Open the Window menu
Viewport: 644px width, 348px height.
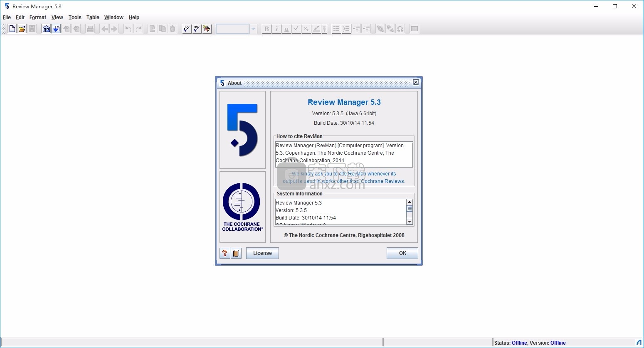[x=114, y=17]
